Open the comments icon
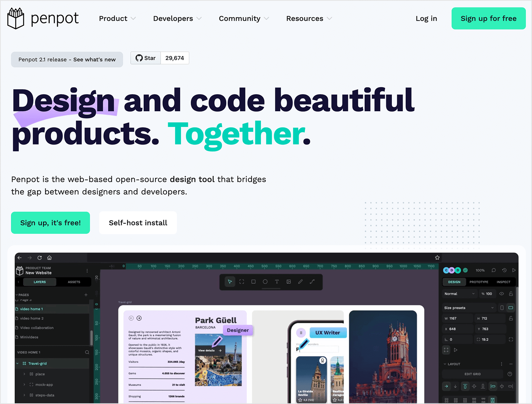This screenshot has height=404, width=532. click(494, 270)
